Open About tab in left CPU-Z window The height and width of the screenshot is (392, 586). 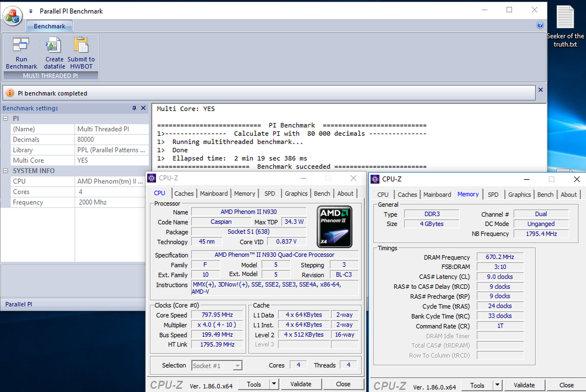point(345,193)
